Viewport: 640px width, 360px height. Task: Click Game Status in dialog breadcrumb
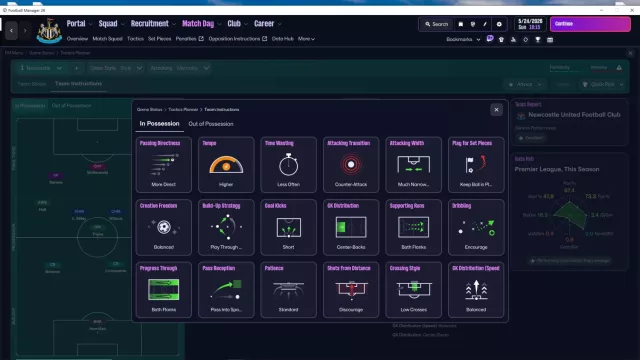point(149,109)
